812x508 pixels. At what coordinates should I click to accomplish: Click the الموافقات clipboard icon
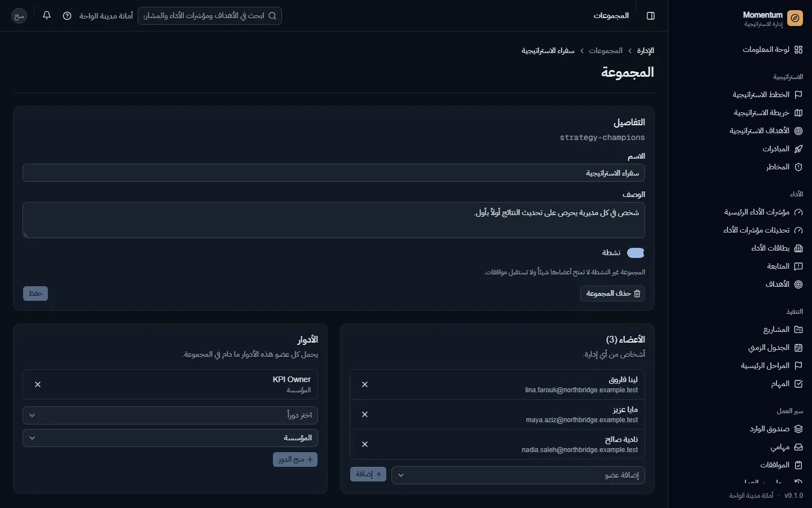[798, 465]
